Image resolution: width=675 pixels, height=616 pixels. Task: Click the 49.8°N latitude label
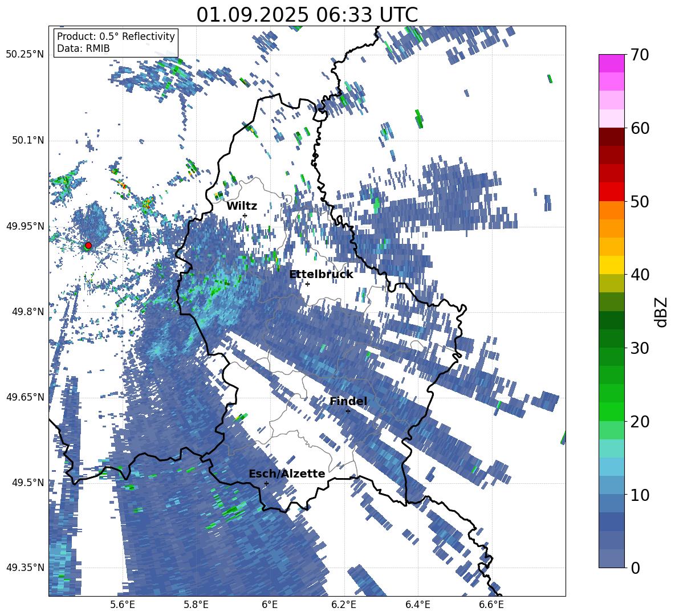(x=27, y=312)
